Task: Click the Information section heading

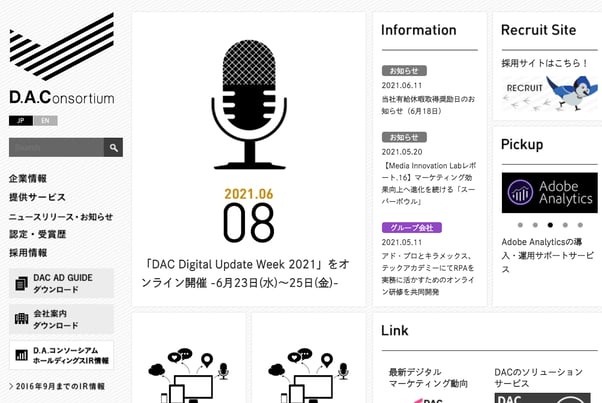Action: pos(418,30)
